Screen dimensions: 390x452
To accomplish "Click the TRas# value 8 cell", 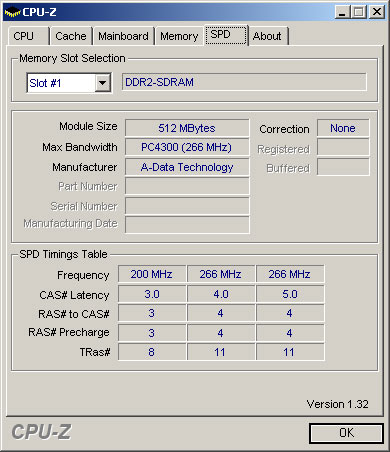I will point(152,352).
